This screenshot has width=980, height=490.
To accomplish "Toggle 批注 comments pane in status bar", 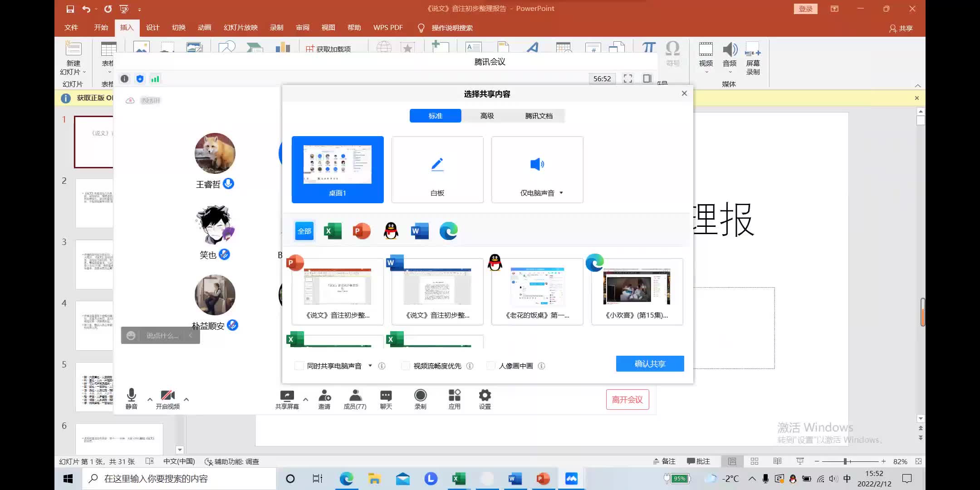I will 698,461.
